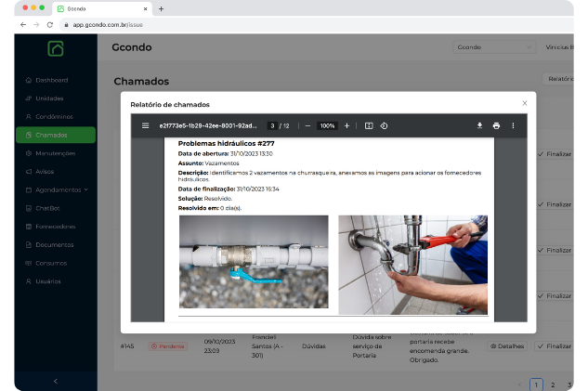The width and height of the screenshot is (588, 391).
Task: Click the PDF page number field
Action: [272, 125]
